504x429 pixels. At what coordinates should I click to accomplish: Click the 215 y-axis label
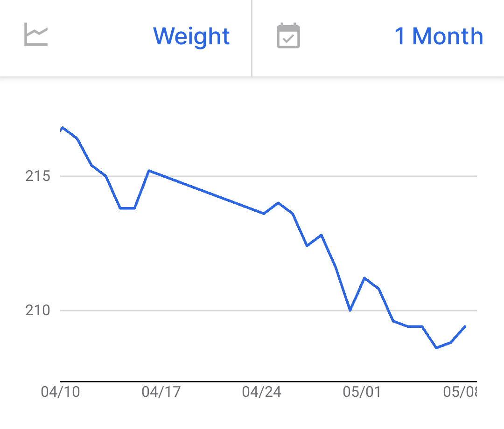pos(38,176)
